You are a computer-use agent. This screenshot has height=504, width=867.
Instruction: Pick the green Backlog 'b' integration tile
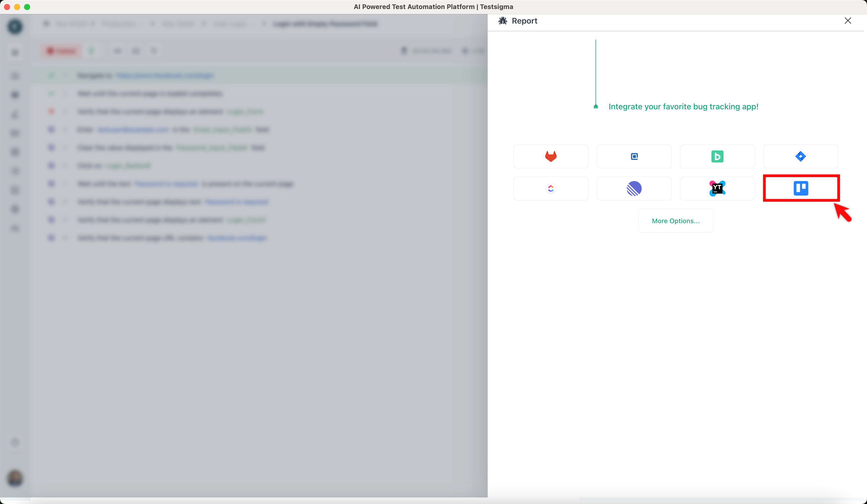pyautogui.click(x=717, y=156)
